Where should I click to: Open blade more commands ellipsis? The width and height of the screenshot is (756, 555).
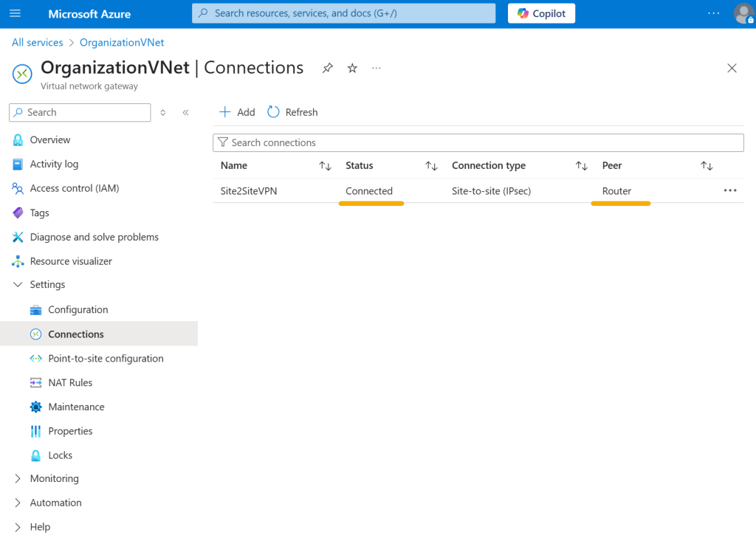click(377, 68)
